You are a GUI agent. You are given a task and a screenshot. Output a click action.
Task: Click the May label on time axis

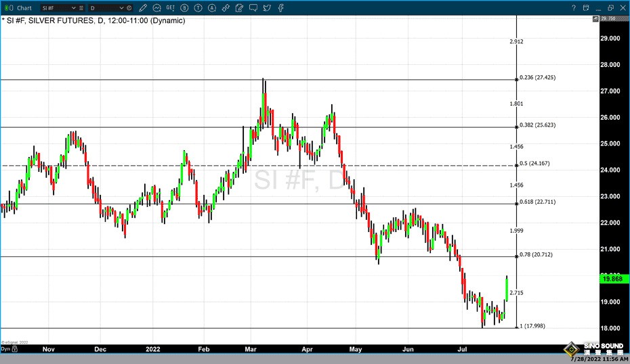356,349
